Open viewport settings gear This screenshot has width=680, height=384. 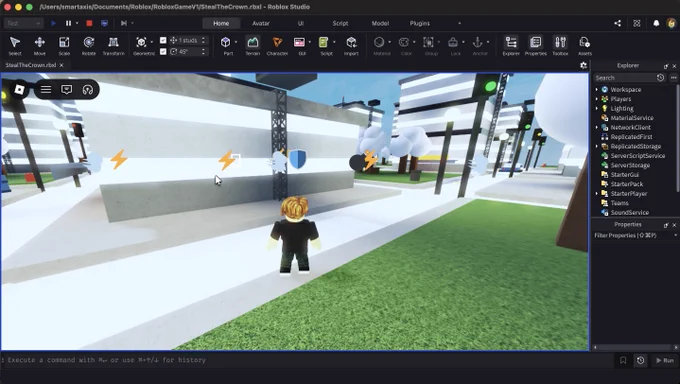point(584,65)
